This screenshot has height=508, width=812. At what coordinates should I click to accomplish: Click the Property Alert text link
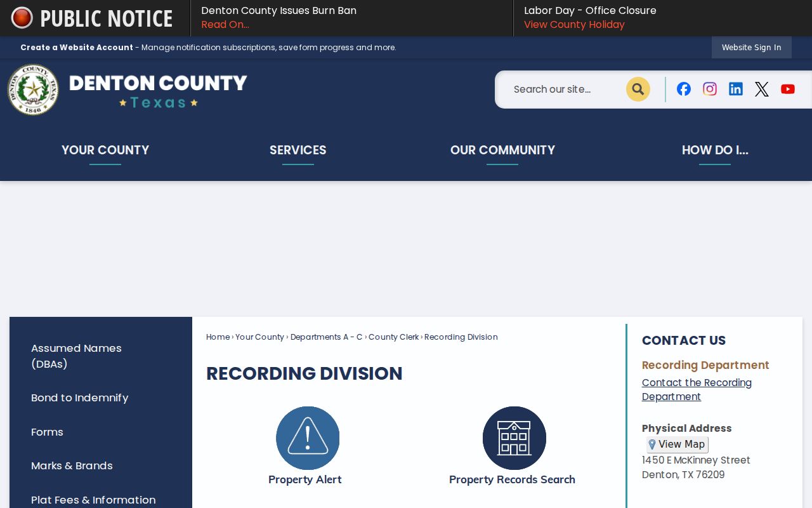coord(305,480)
